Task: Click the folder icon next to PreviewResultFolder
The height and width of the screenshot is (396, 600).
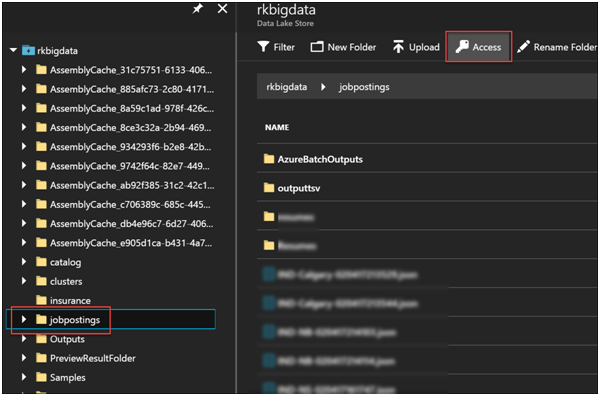Action: tap(41, 358)
